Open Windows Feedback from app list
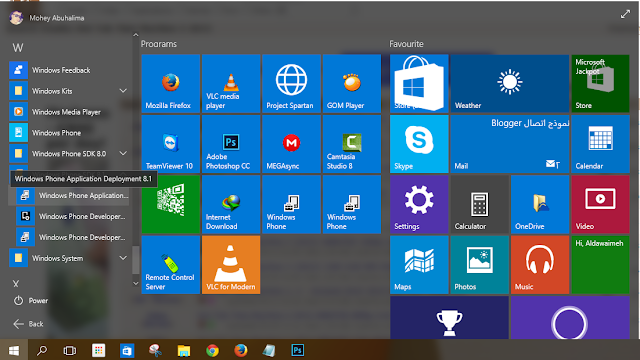640x360 pixels. tap(69, 70)
